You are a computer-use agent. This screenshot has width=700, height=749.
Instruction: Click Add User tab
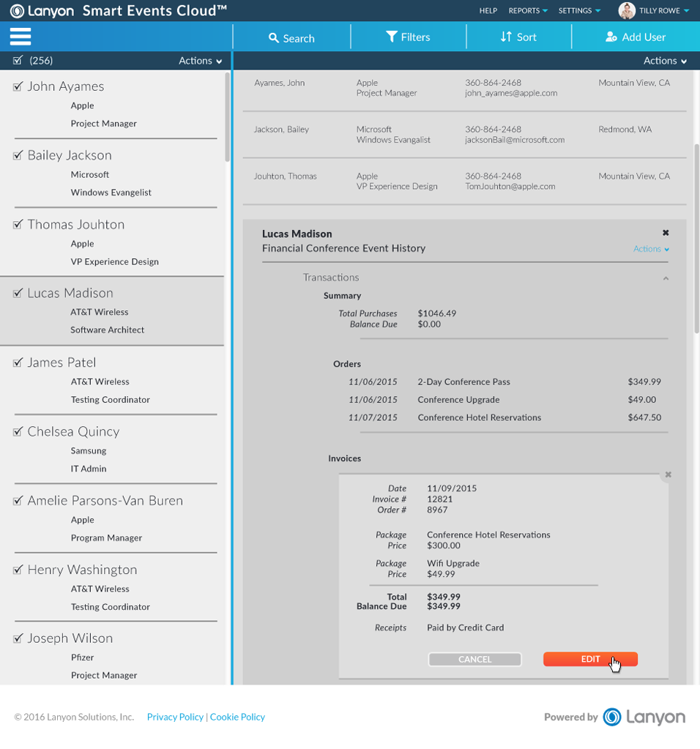pos(636,37)
